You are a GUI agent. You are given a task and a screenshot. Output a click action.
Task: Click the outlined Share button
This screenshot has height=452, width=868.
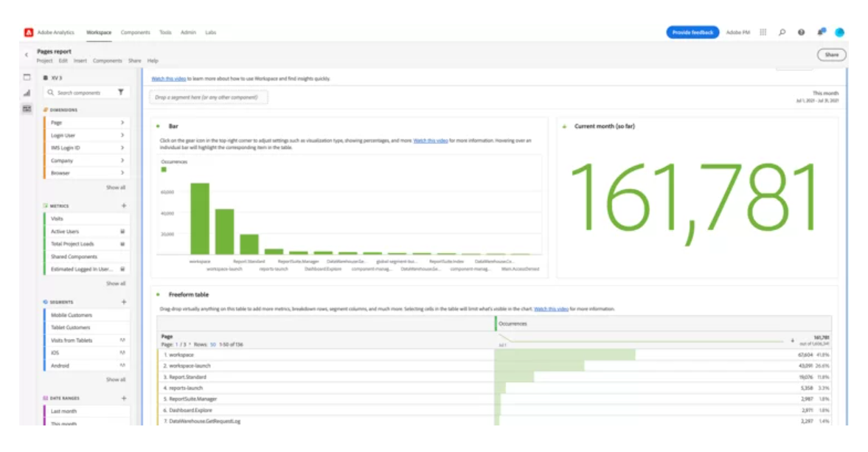pyautogui.click(x=831, y=55)
